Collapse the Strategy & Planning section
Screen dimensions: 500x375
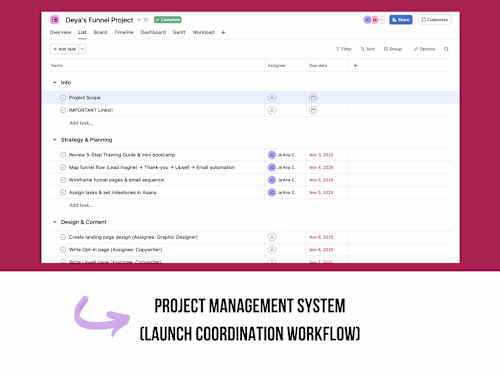click(55, 140)
